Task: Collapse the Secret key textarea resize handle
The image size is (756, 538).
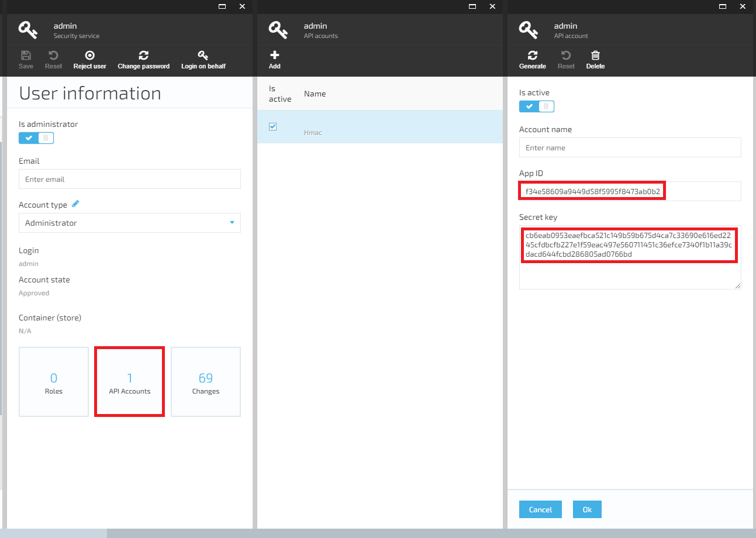Action: (738, 286)
